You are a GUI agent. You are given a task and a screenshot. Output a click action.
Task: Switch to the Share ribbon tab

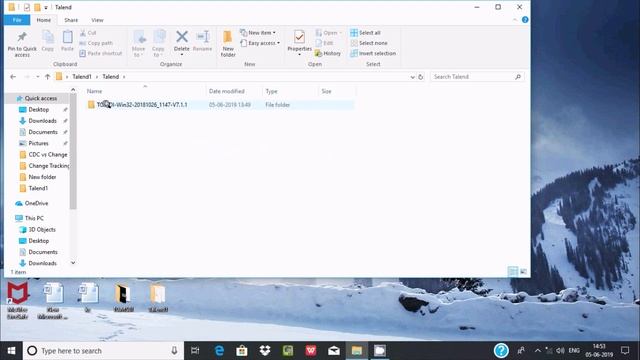point(71,20)
